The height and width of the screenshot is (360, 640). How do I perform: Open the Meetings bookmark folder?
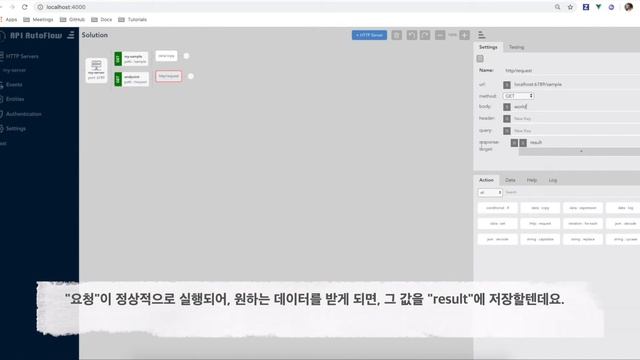pos(38,20)
